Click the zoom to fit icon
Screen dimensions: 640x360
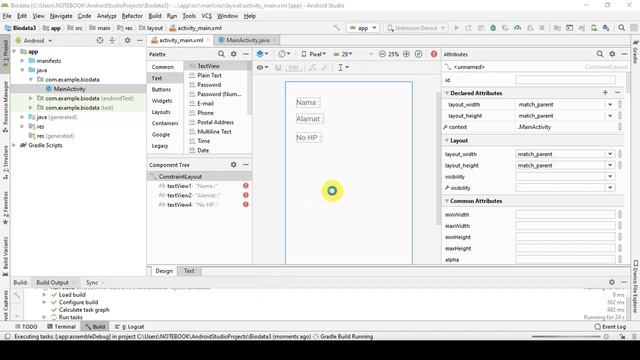tap(418, 54)
